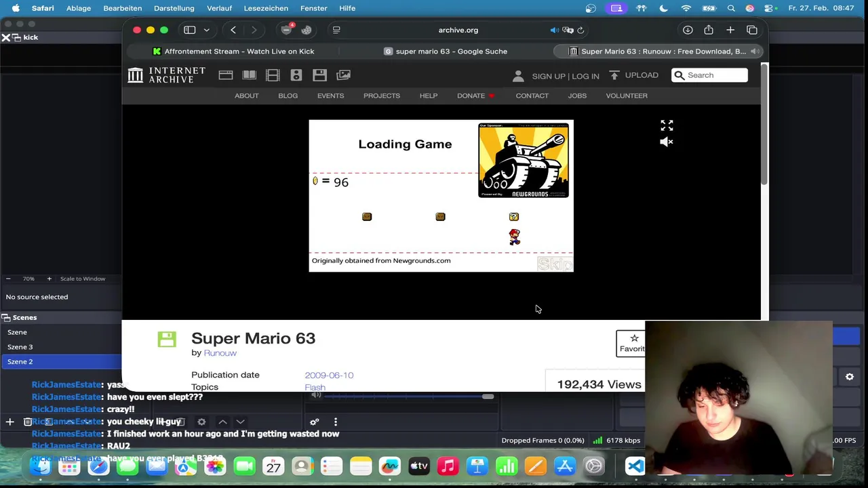Open the Internet Archive video film icon
Viewport: 868px width, 488px height.
pyautogui.click(x=273, y=75)
